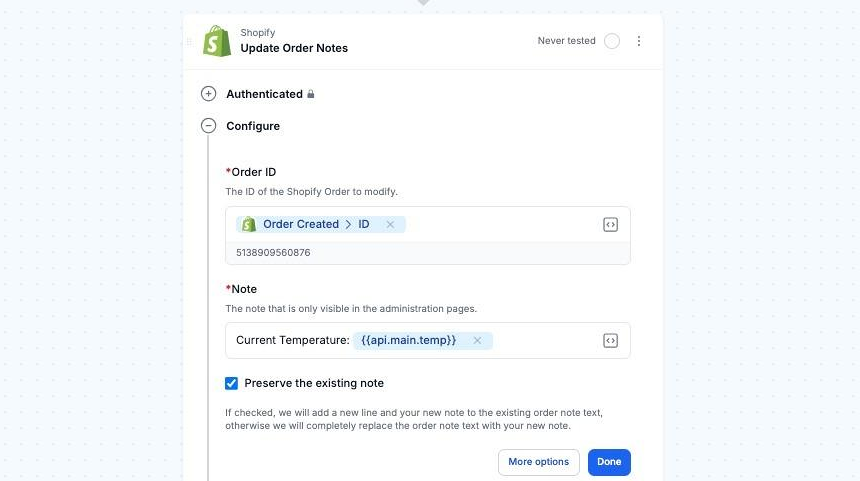860x481 pixels.
Task: Select the api.main.temp variable pill
Action: click(408, 341)
